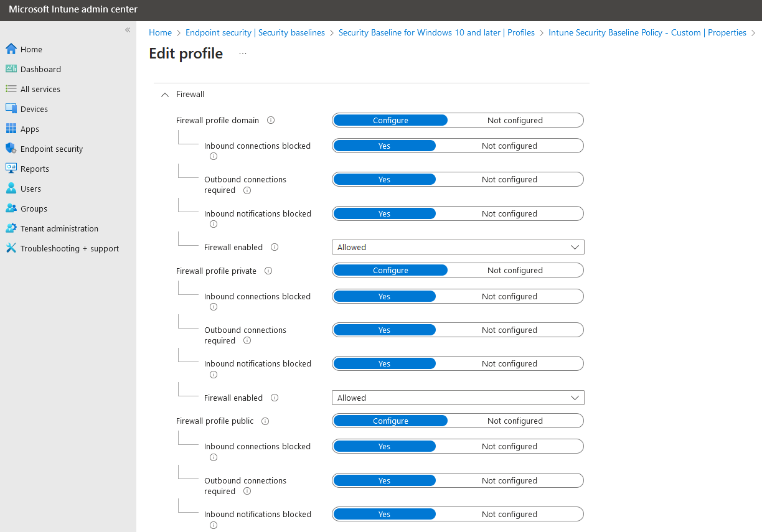Click info icon under private Inbound connections blocked
This screenshot has width=762, height=532.
coord(214,307)
